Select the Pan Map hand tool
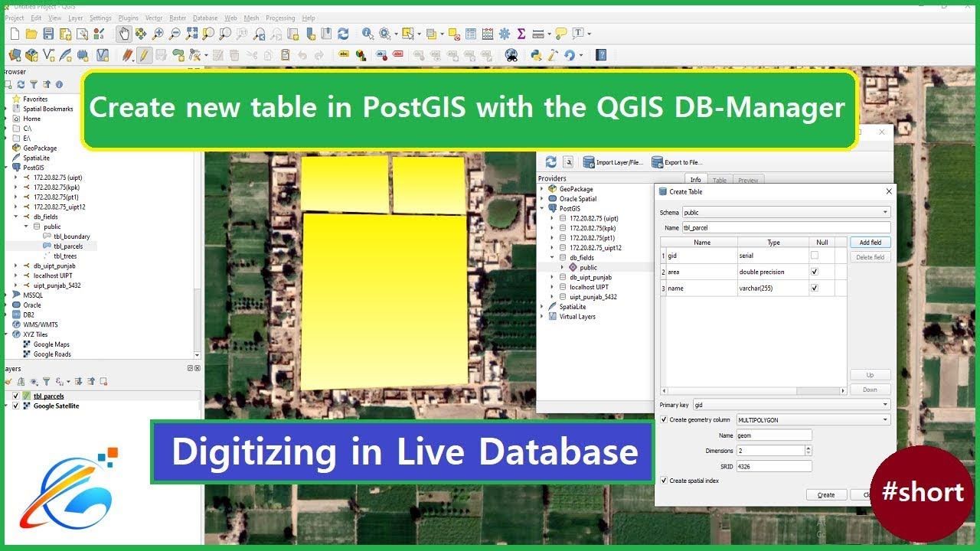The width and height of the screenshot is (980, 551). [x=124, y=34]
